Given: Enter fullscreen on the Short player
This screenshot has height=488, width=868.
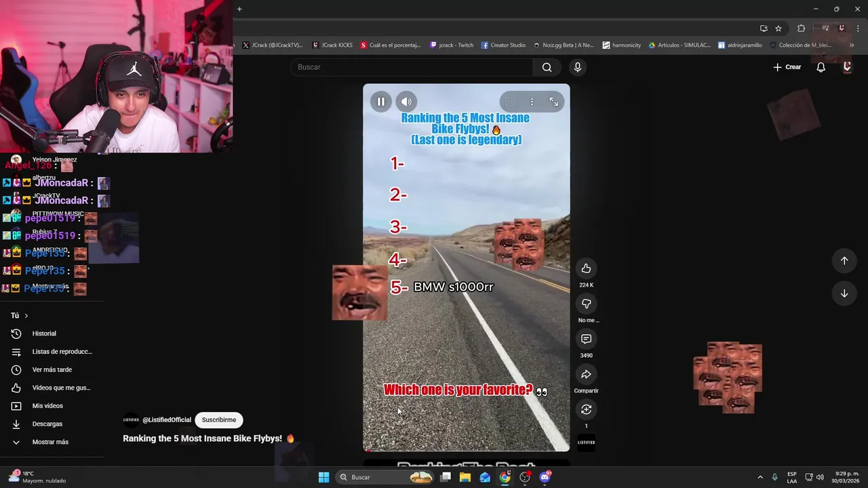Looking at the screenshot, I should click(554, 102).
